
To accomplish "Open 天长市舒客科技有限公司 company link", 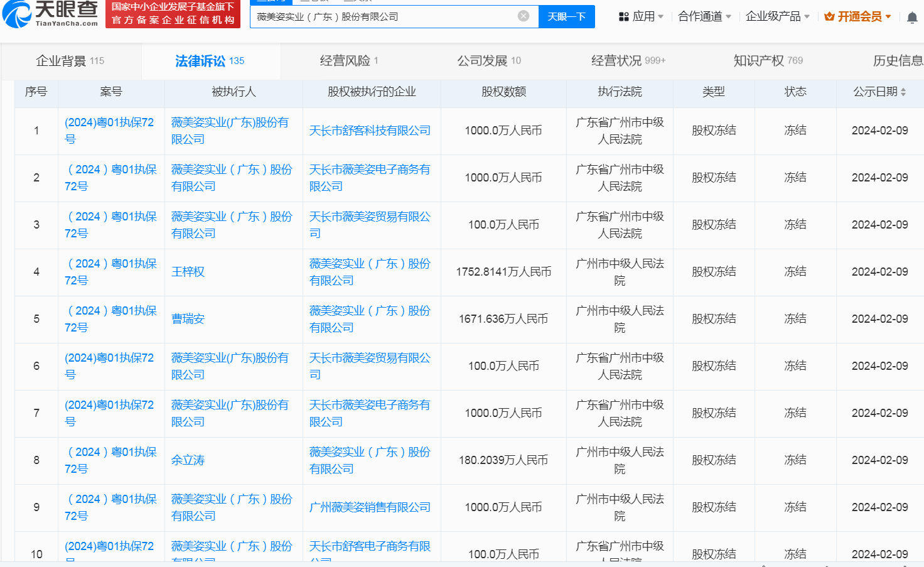I will click(370, 131).
